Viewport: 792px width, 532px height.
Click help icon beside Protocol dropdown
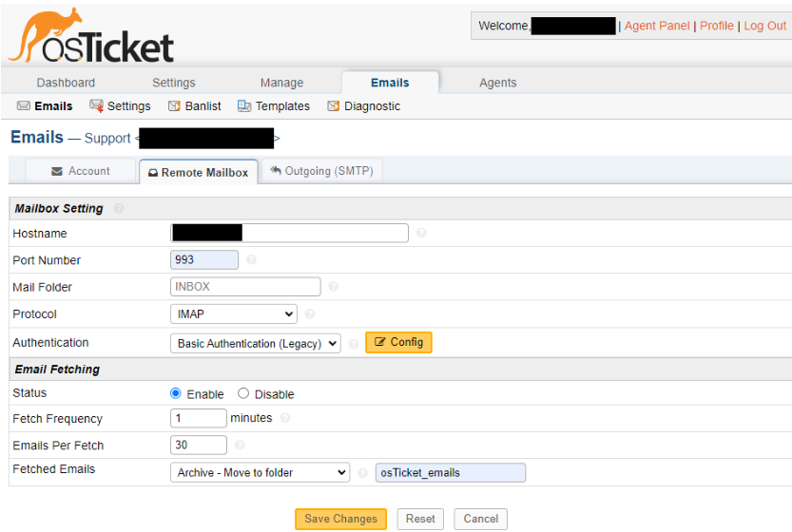(310, 314)
